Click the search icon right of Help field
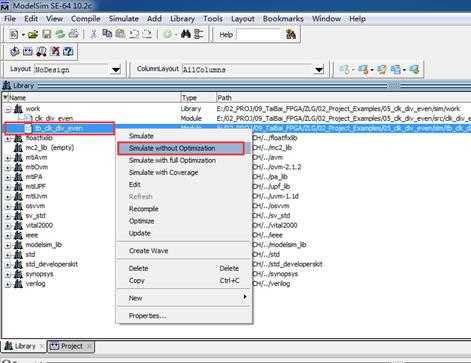471x363 pixels. (291, 34)
